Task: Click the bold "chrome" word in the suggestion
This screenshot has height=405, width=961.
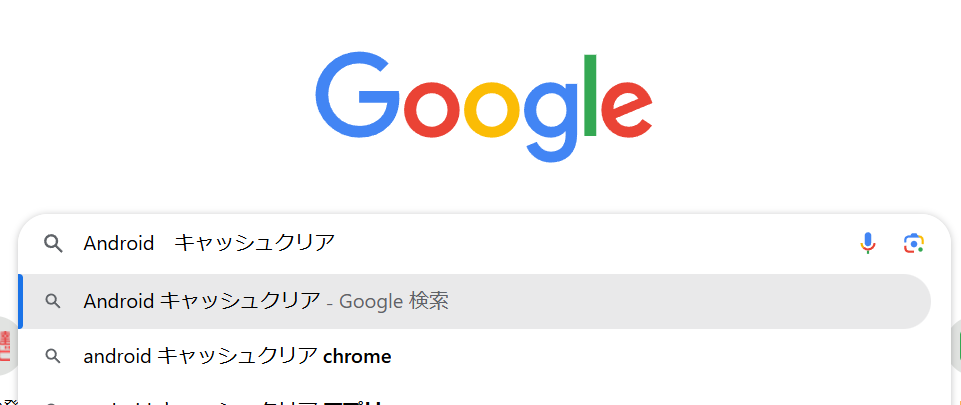Action: pos(357,356)
